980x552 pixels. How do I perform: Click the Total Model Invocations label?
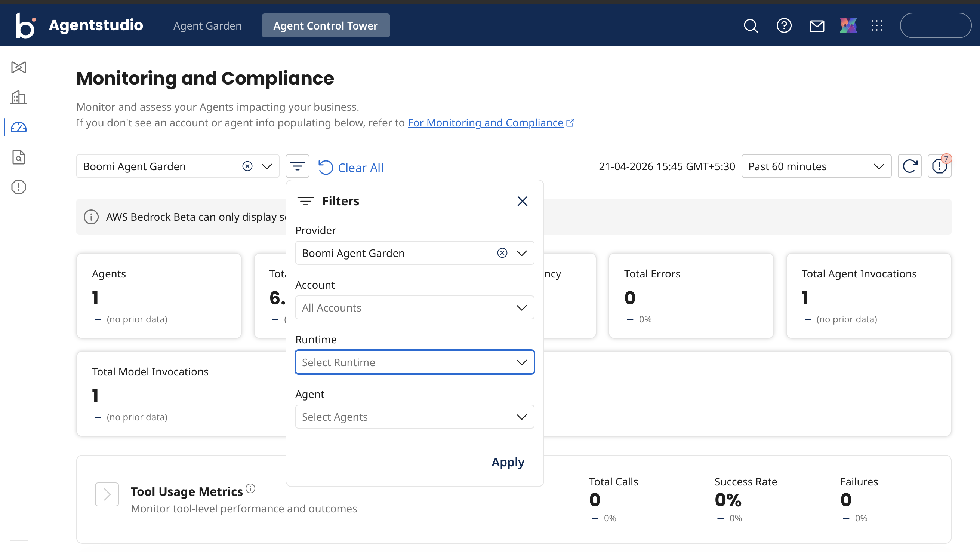coord(150,372)
